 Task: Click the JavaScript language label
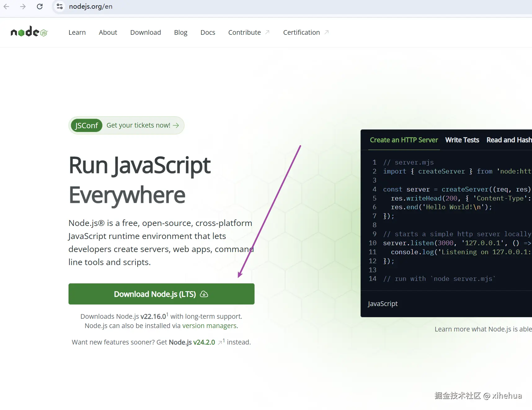(383, 304)
